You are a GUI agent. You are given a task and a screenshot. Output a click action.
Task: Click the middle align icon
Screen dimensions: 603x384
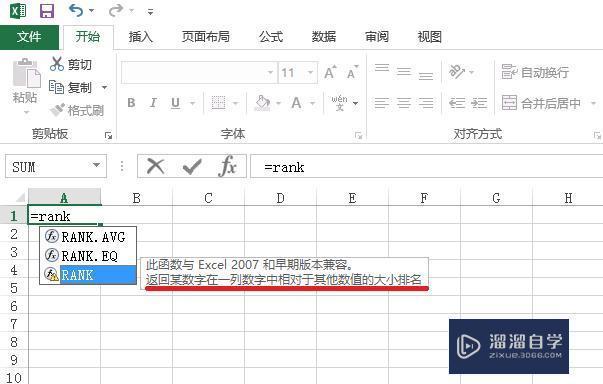pyautogui.click(x=404, y=71)
